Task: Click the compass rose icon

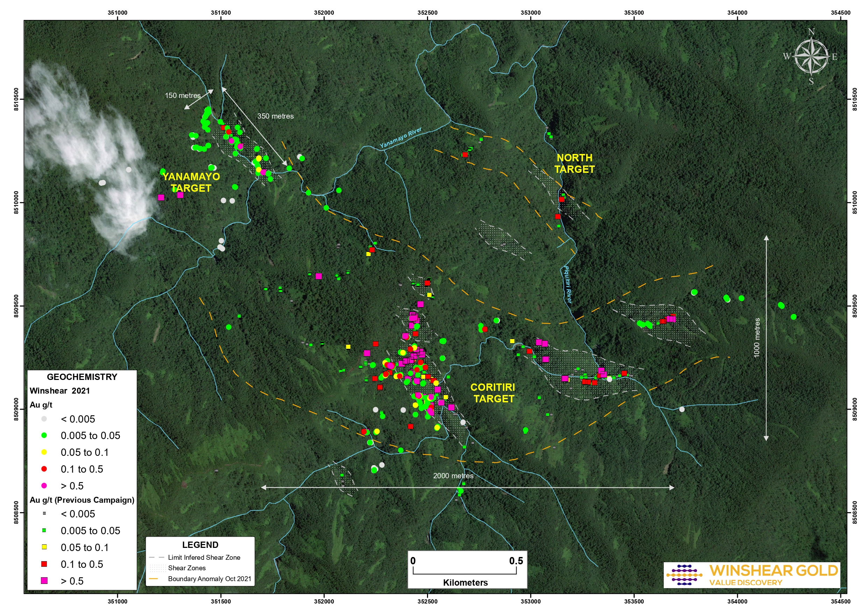Action: point(811,57)
